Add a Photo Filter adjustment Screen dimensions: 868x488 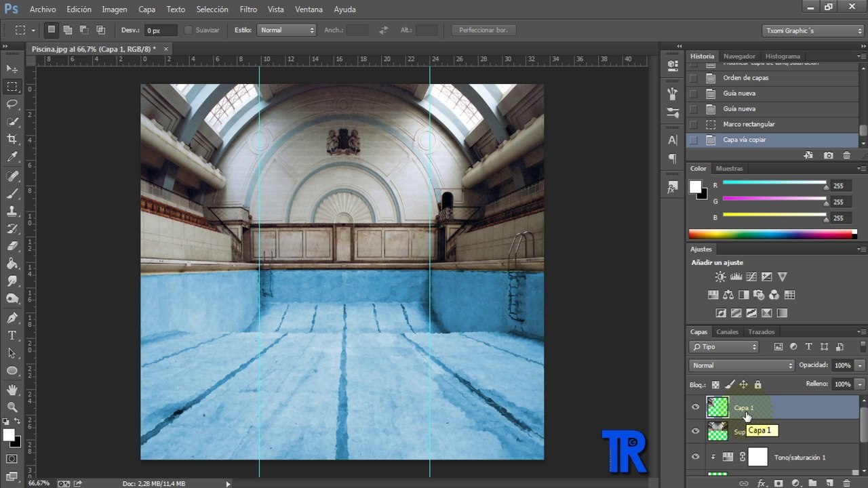759,295
